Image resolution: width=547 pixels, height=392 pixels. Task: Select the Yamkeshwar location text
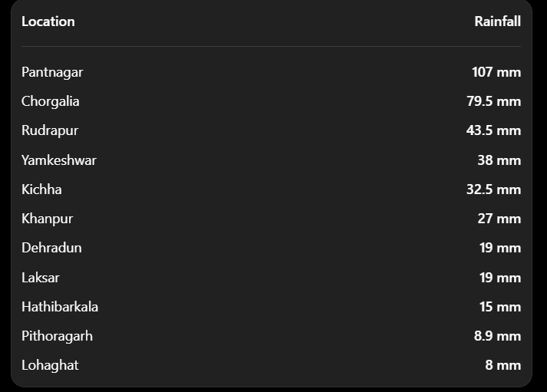59,160
